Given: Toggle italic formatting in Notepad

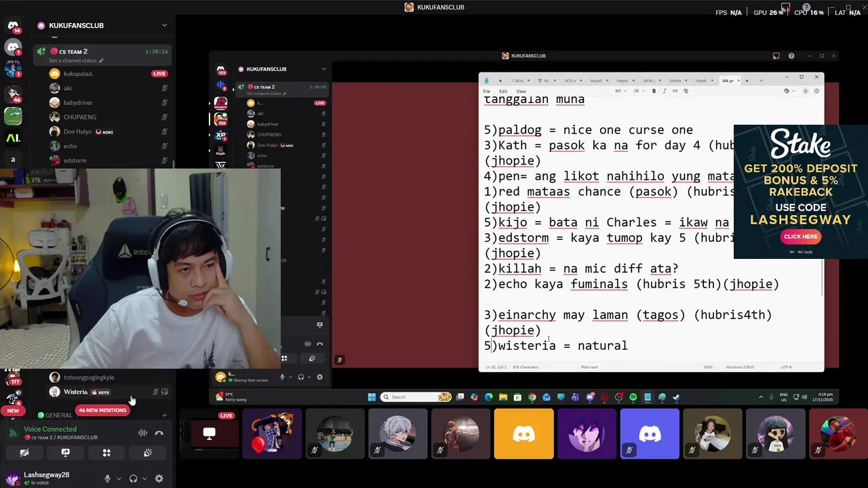Looking at the screenshot, I should [664, 91].
